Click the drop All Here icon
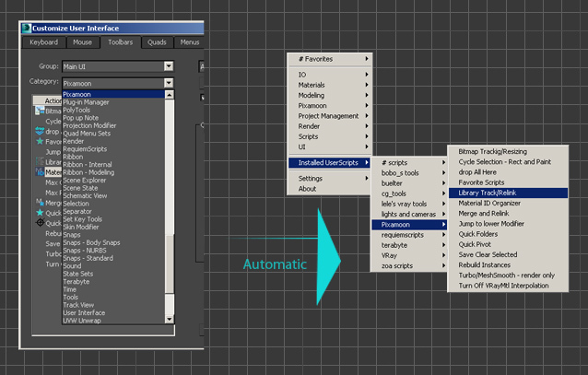 click(x=40, y=131)
